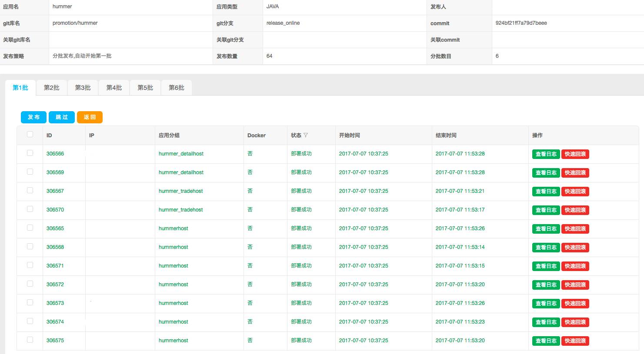644x354 pixels.
Task: Click ID 306575 in the table
Action: click(55, 341)
